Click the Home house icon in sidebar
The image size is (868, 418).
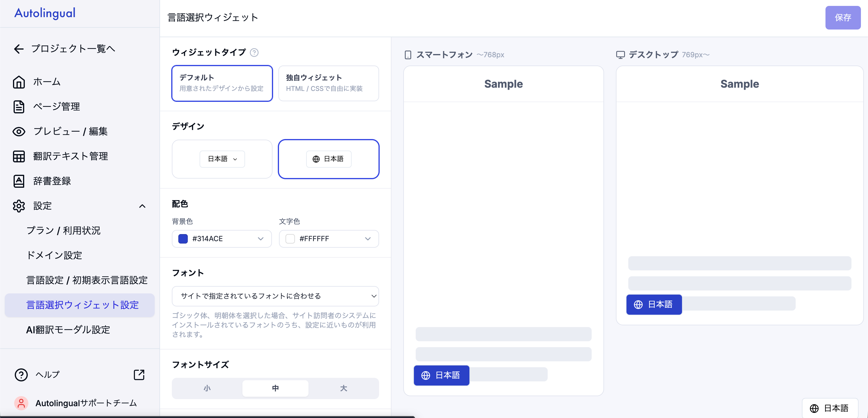pos(19,82)
